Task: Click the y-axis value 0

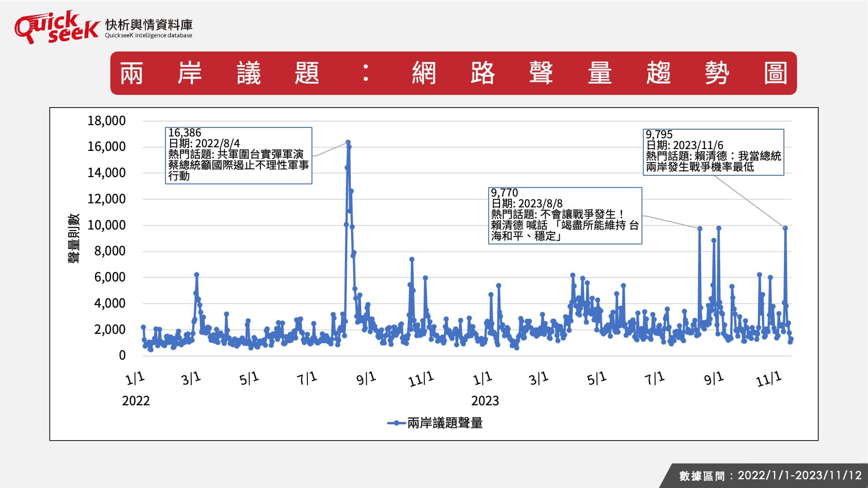Action: click(x=122, y=355)
